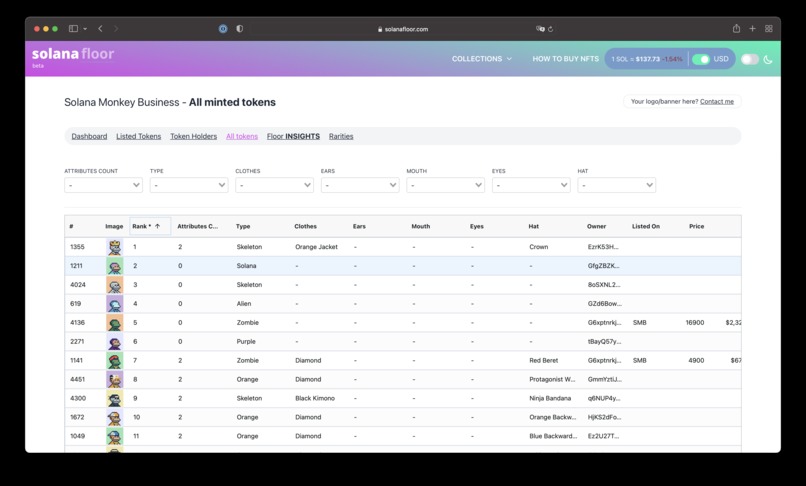Sort by the Type column header
This screenshot has width=806, height=486.
click(243, 226)
